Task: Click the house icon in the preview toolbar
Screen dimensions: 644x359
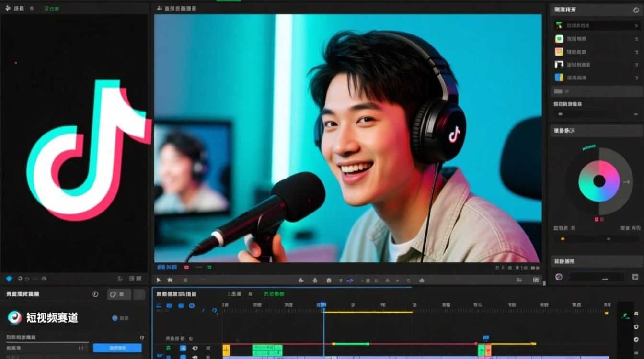Action: click(x=329, y=280)
